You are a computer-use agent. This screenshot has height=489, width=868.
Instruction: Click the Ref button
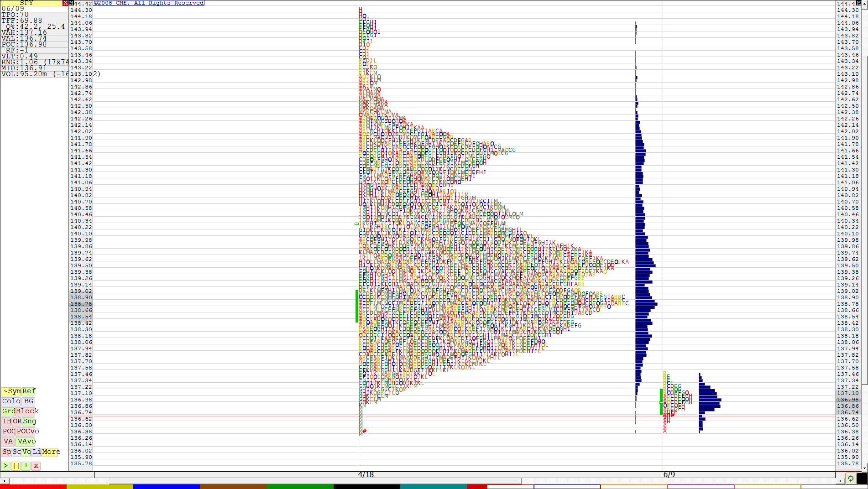click(x=29, y=391)
